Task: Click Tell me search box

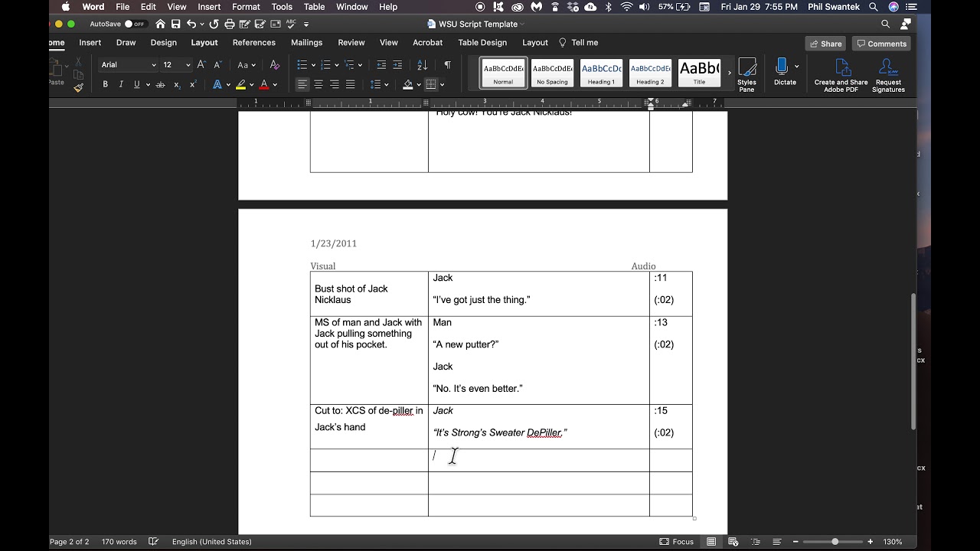Action: click(x=579, y=43)
